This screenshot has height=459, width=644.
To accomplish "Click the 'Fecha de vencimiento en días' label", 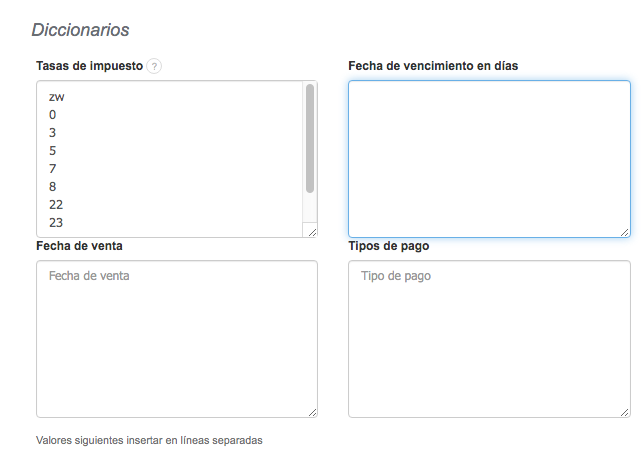I will point(433,66).
